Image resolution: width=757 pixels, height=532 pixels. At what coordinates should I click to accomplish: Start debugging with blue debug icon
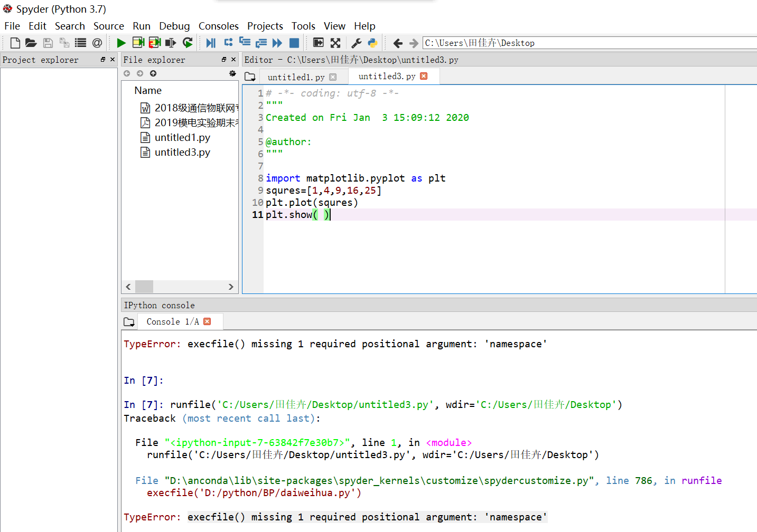pyautogui.click(x=211, y=43)
